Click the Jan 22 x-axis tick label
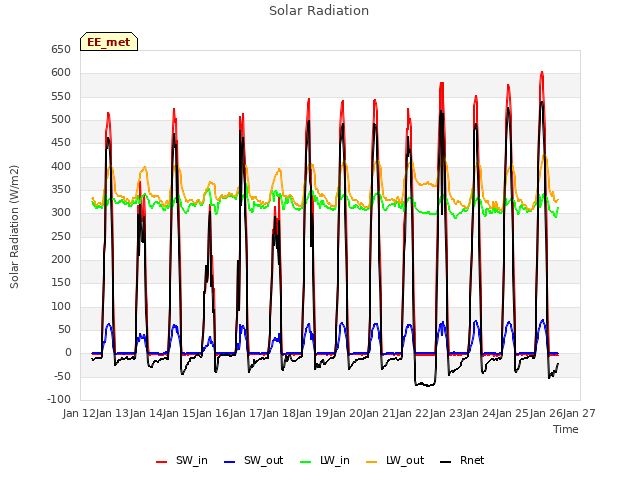This screenshot has height=480, width=640. (x=412, y=413)
